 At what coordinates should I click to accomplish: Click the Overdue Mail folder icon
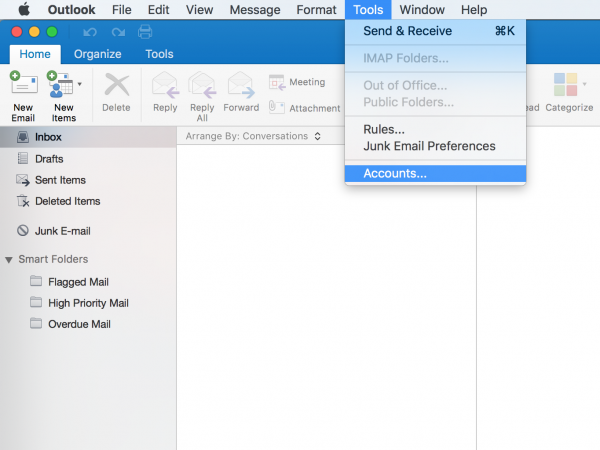click(36, 323)
